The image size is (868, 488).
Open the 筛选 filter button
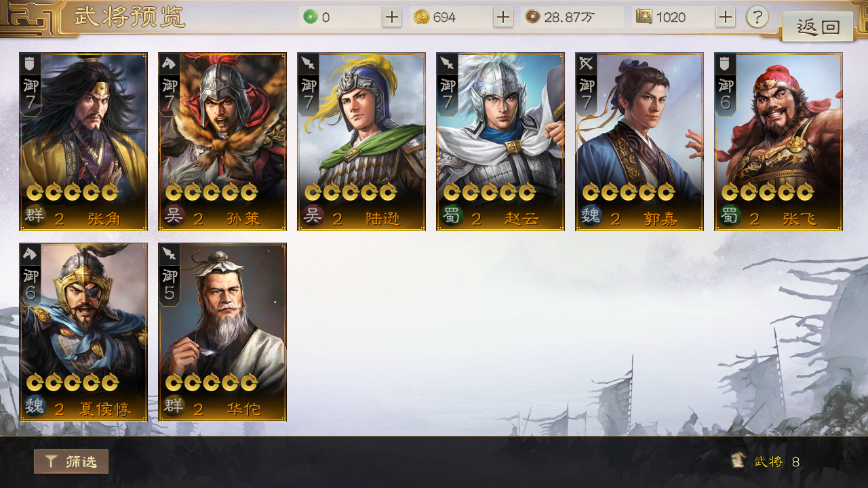coord(71,462)
